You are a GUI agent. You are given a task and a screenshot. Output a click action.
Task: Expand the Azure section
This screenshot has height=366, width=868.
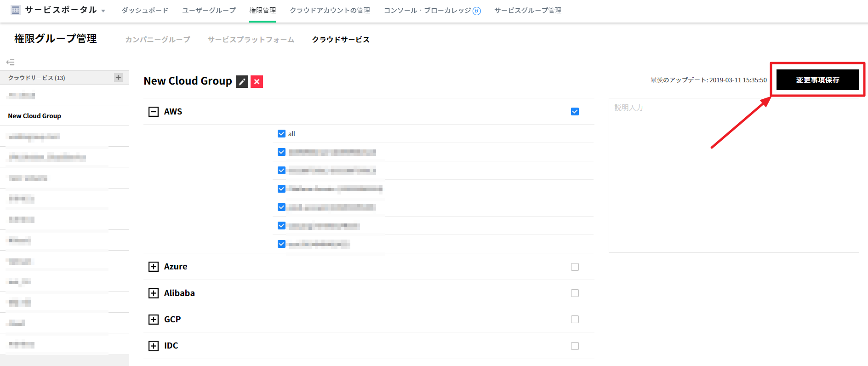tap(154, 267)
